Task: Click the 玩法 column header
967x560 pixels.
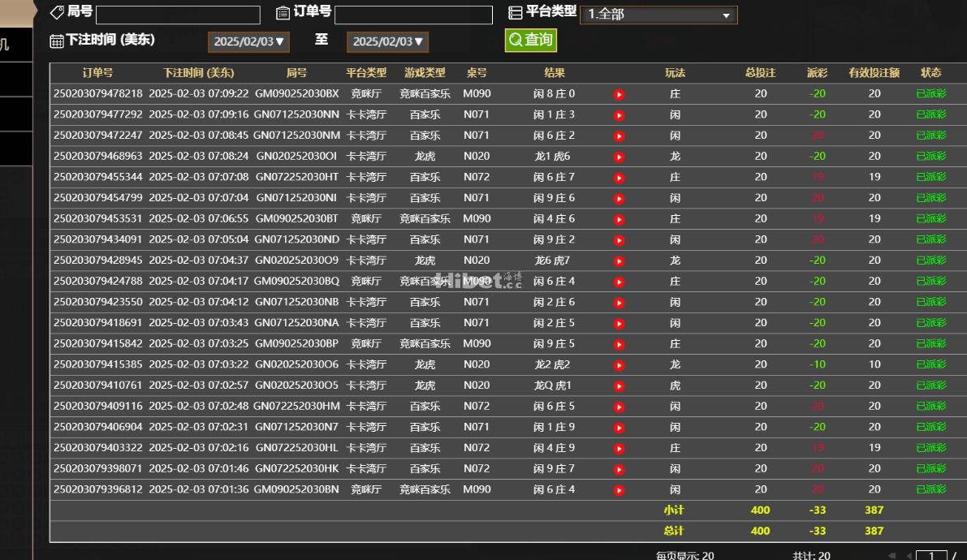Action: [x=676, y=73]
